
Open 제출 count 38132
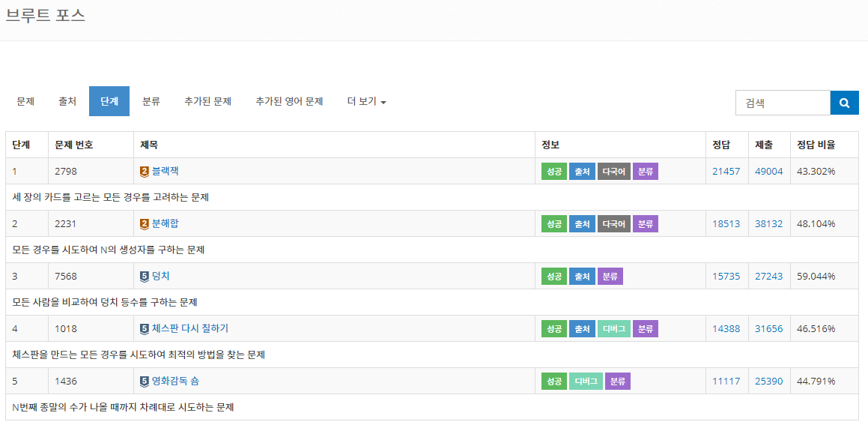tap(769, 223)
